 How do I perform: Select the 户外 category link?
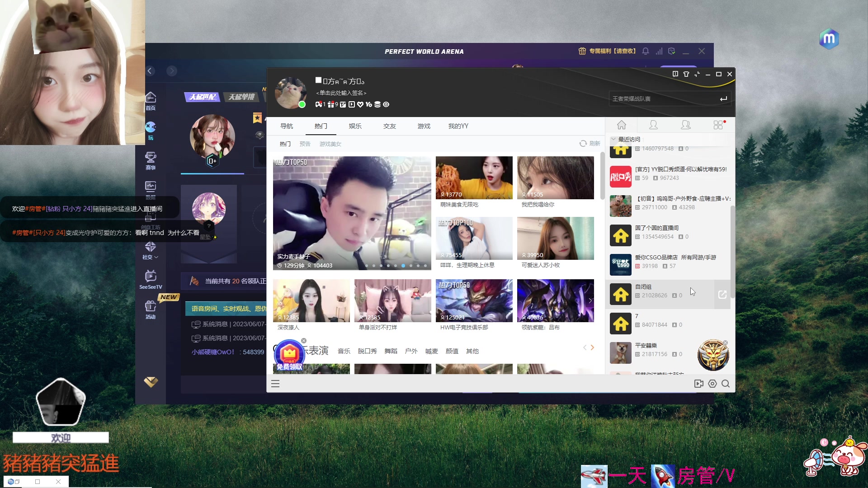tap(411, 351)
